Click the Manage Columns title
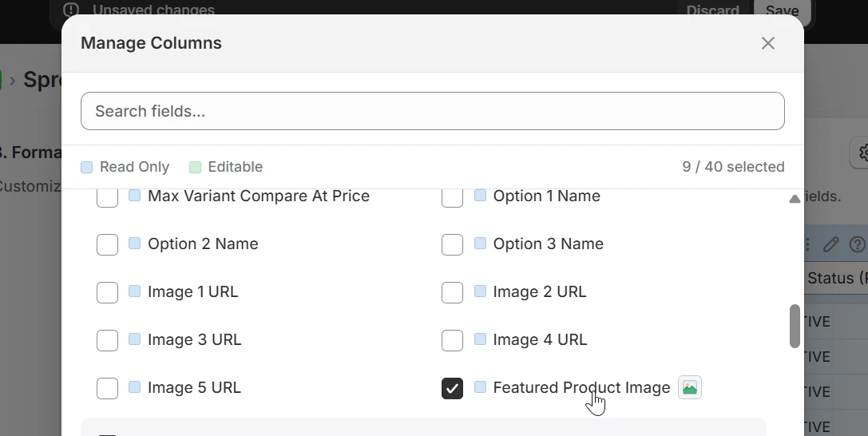This screenshot has width=868, height=436. [x=151, y=43]
